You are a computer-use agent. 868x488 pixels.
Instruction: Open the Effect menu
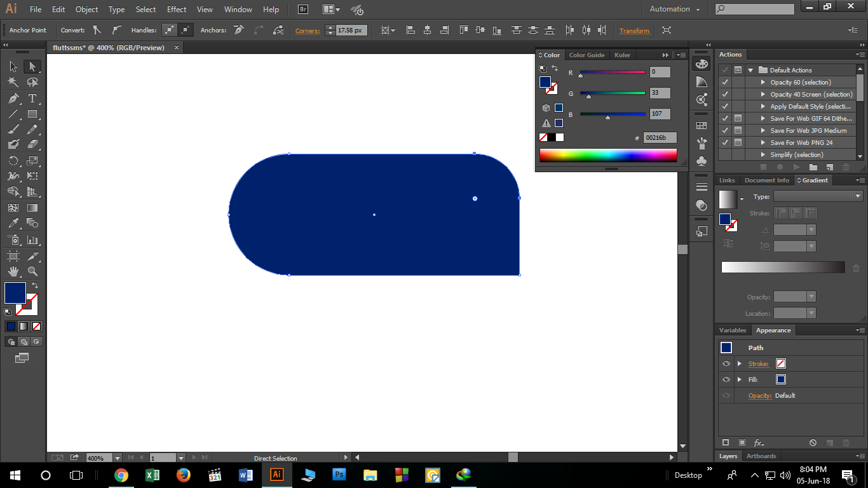(177, 10)
